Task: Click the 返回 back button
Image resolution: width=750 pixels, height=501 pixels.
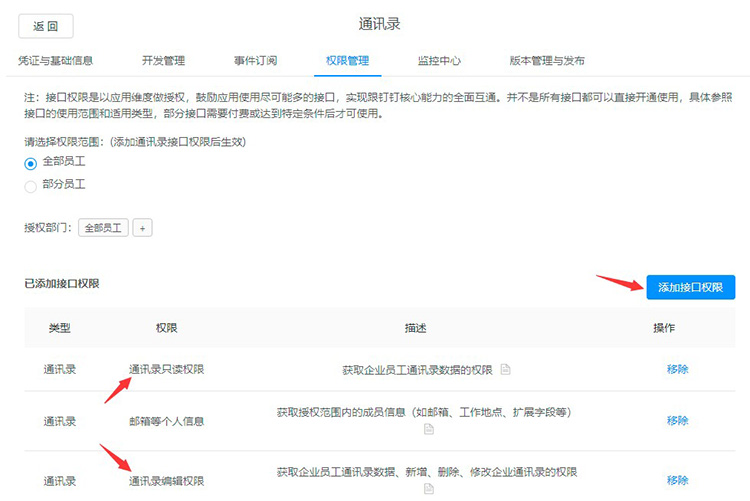Action: coord(46,26)
